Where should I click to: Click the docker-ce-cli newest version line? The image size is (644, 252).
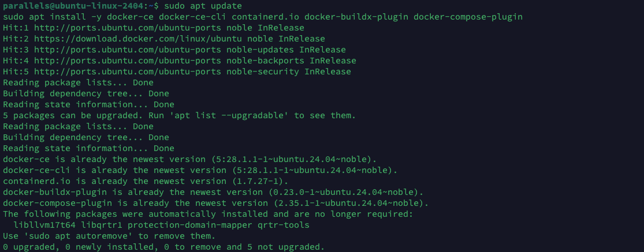pyautogui.click(x=200, y=170)
